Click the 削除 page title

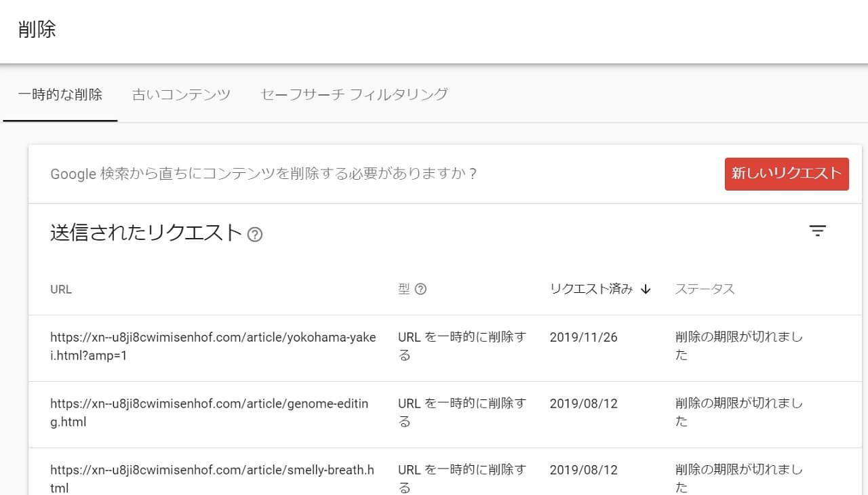[37, 30]
